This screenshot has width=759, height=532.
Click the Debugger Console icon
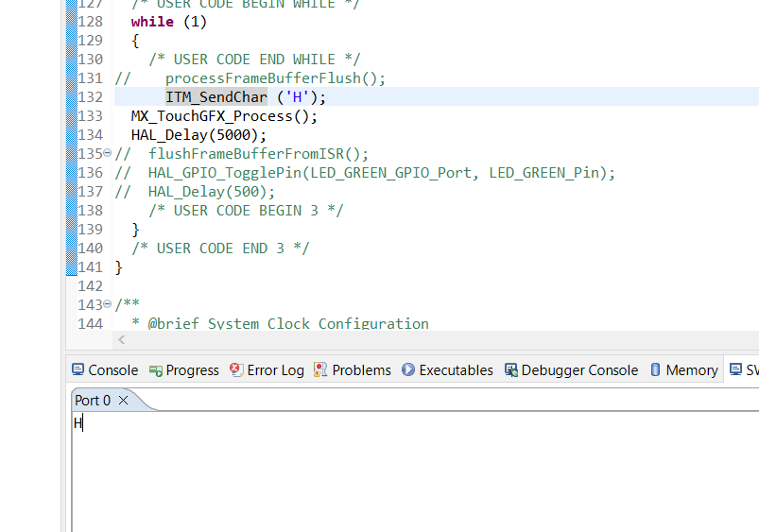pyautogui.click(x=511, y=369)
